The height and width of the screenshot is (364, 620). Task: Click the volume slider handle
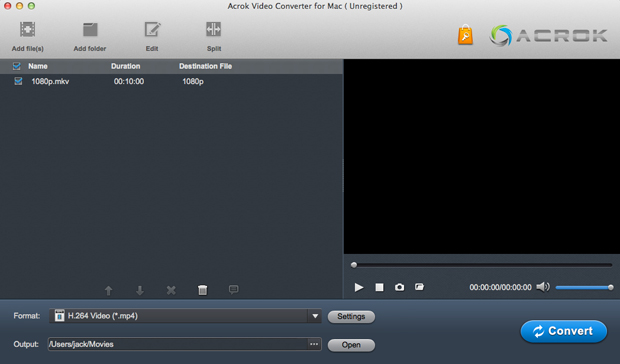pyautogui.click(x=611, y=287)
